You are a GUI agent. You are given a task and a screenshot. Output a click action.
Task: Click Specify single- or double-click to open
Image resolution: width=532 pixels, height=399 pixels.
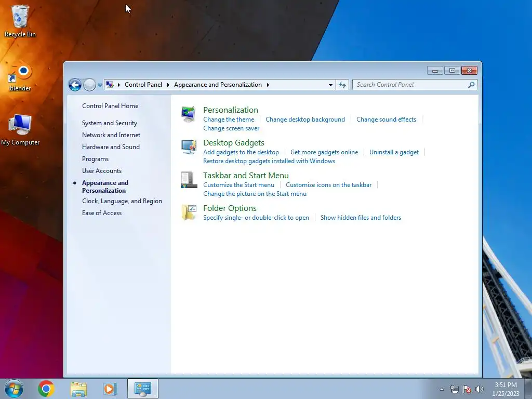256,218
